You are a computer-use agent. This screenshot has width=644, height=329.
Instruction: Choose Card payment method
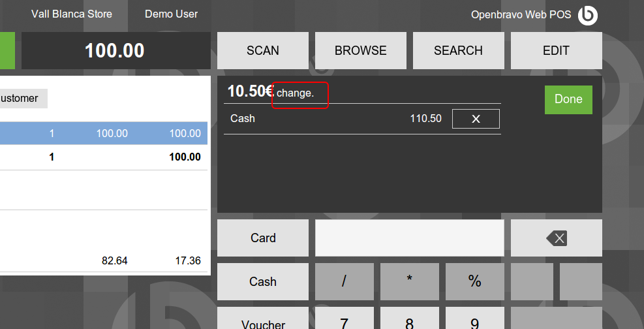coord(263,238)
